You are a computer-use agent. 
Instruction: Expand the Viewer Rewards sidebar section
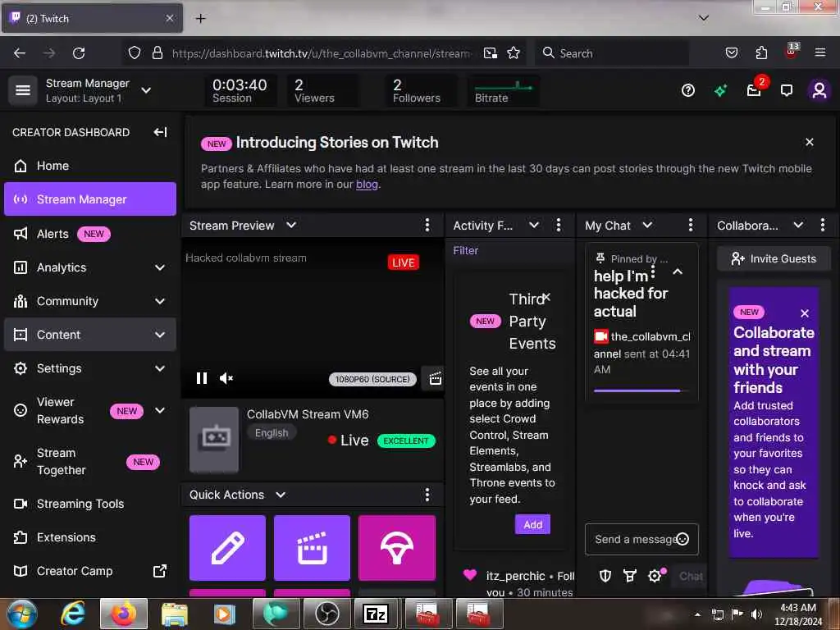160,410
